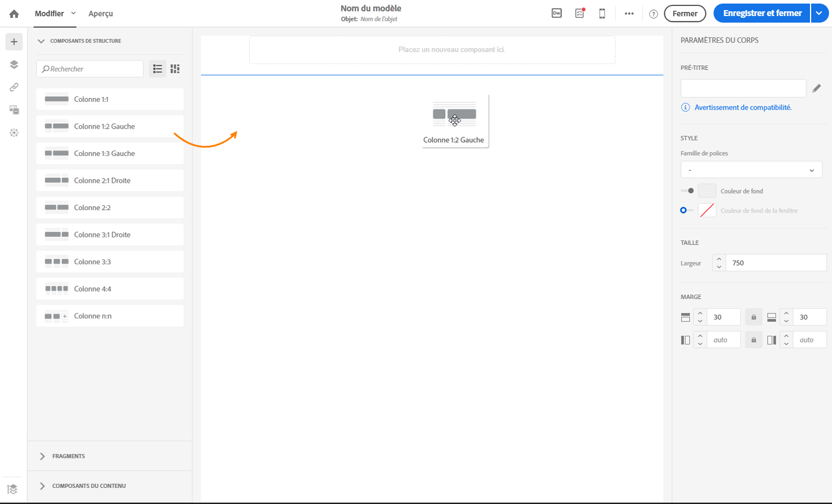The image size is (832, 504).
Task: Click the Nom de l'objet subject text
Action: pyautogui.click(x=379, y=19)
